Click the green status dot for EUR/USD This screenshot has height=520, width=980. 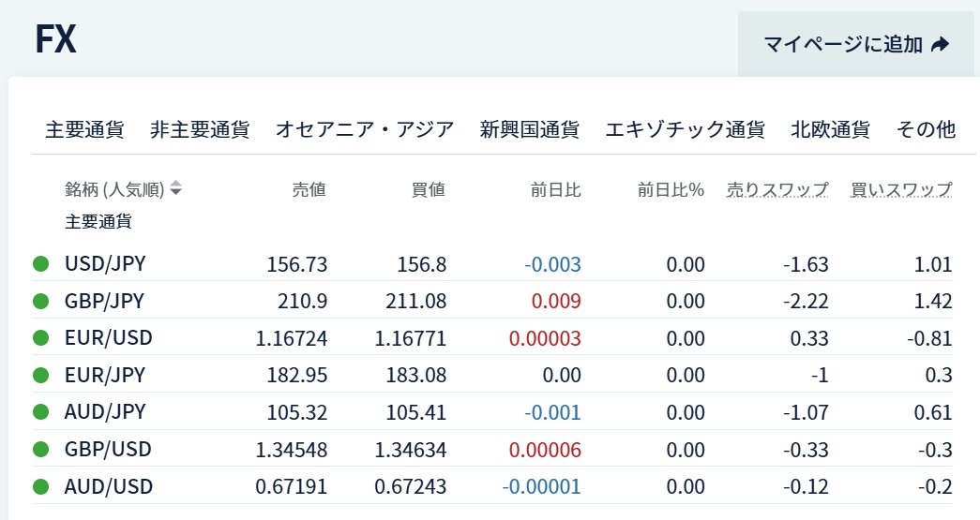40,338
